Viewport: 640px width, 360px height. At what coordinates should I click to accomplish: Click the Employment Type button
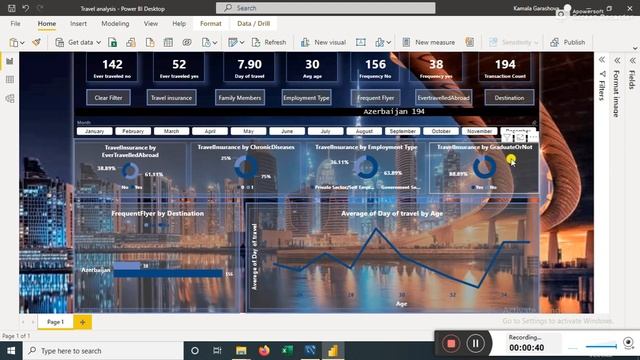coord(306,98)
